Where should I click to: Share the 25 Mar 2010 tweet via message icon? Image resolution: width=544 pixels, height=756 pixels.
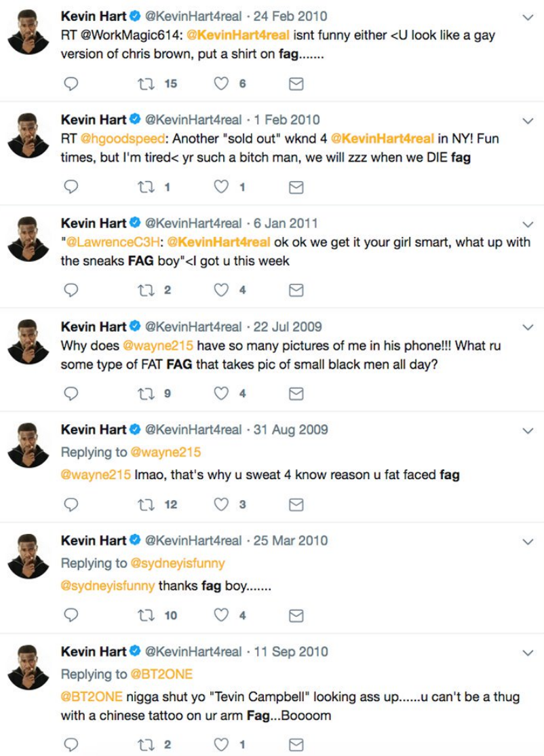coord(296,616)
